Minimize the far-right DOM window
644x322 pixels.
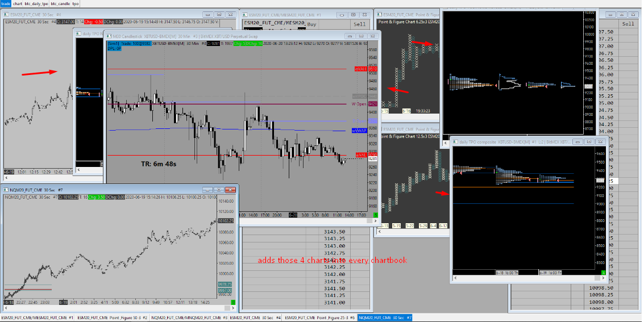(x=610, y=15)
